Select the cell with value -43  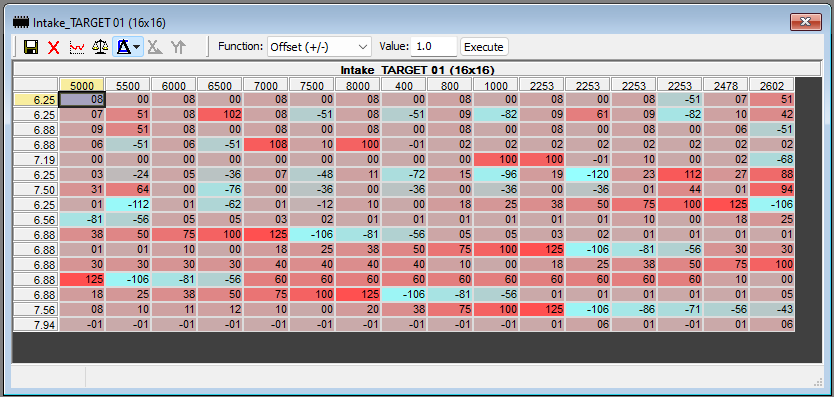point(772,309)
